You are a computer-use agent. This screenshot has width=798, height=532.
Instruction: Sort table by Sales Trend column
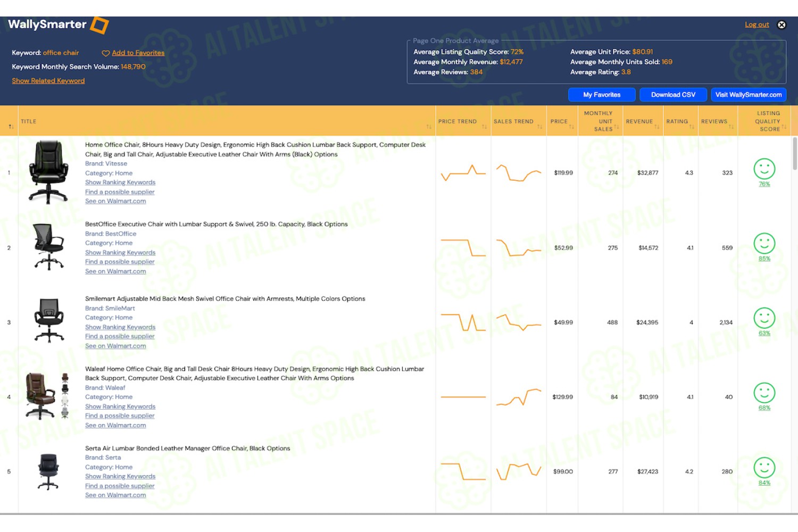click(x=539, y=127)
